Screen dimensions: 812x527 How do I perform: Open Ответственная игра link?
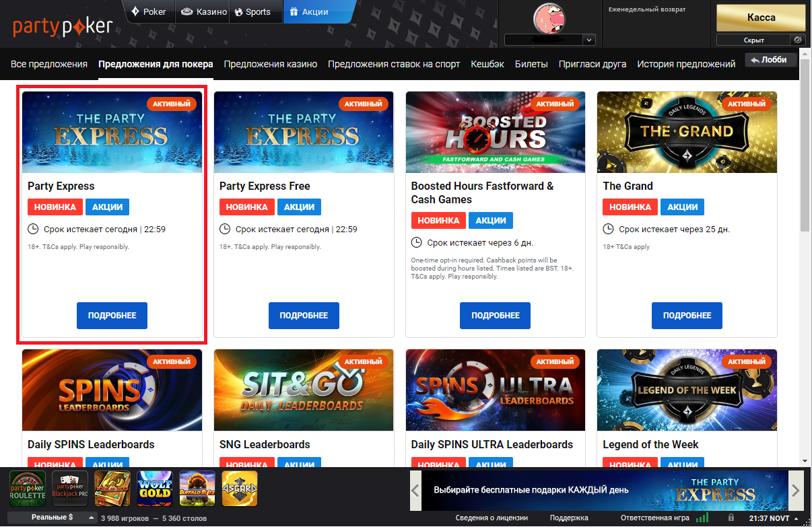(x=655, y=518)
